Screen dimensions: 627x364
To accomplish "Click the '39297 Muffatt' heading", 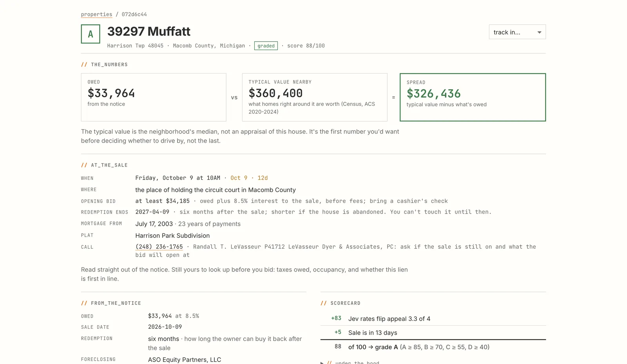I will 149,31.
